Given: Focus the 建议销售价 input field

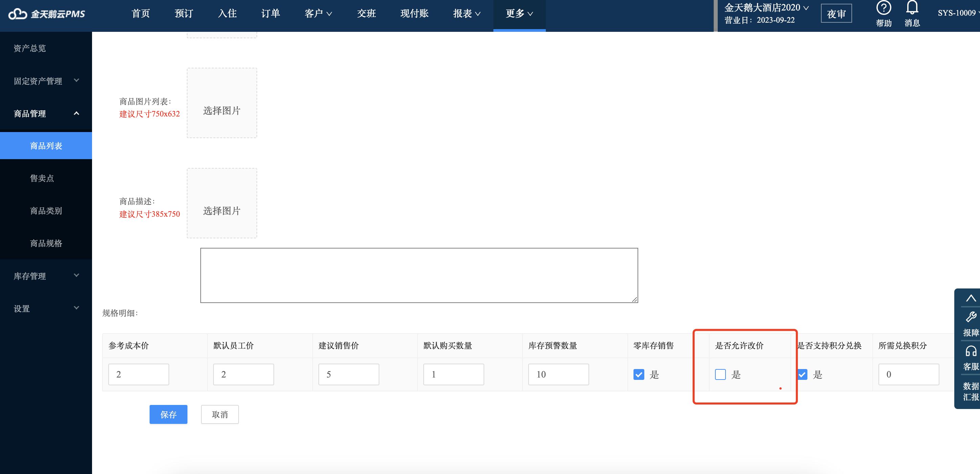Looking at the screenshot, I should coord(349,374).
